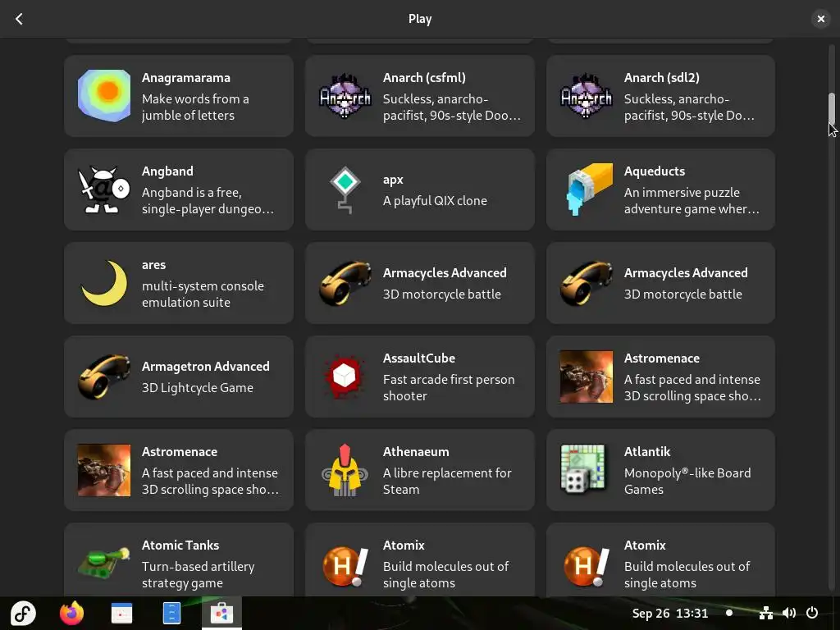The width and height of the screenshot is (840, 630).
Task: Click '3D Lightcycle Game' description
Action: pos(197,388)
